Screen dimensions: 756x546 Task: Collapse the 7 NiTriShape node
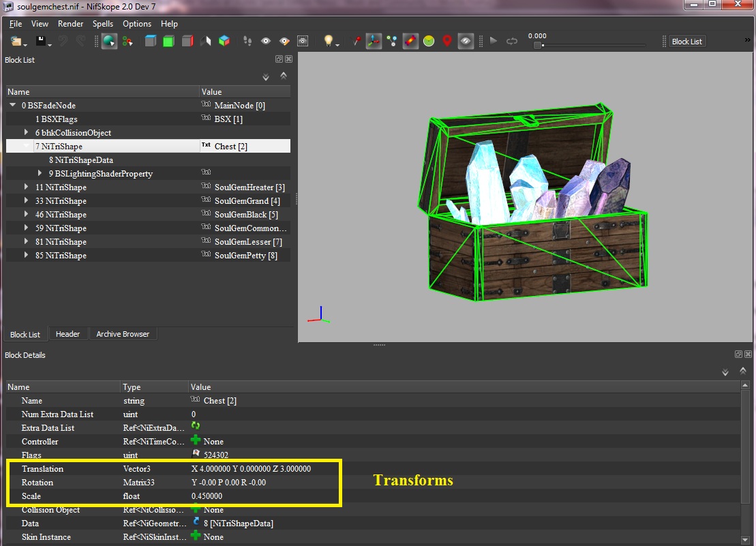pos(26,146)
